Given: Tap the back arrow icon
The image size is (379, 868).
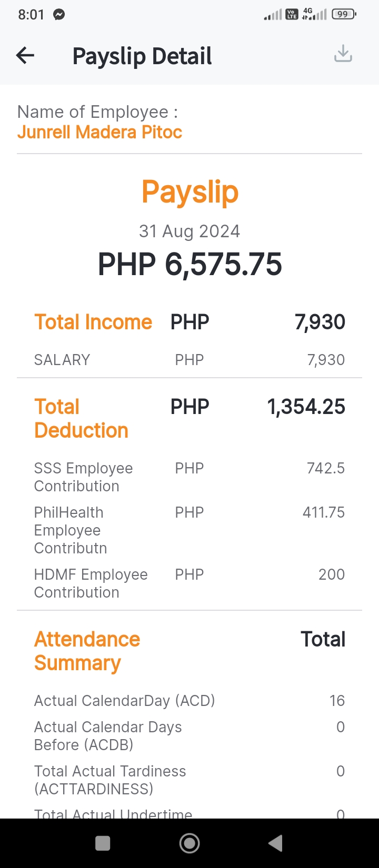Looking at the screenshot, I should pyautogui.click(x=25, y=55).
